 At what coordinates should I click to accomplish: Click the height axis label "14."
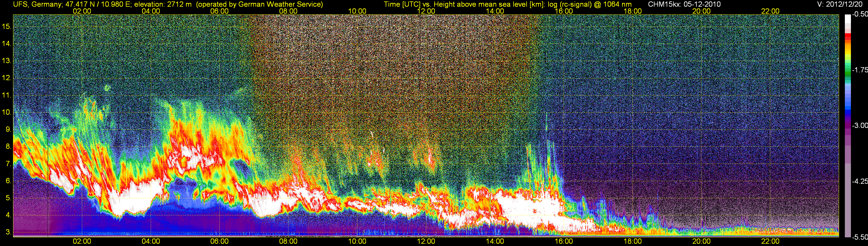pos(7,44)
